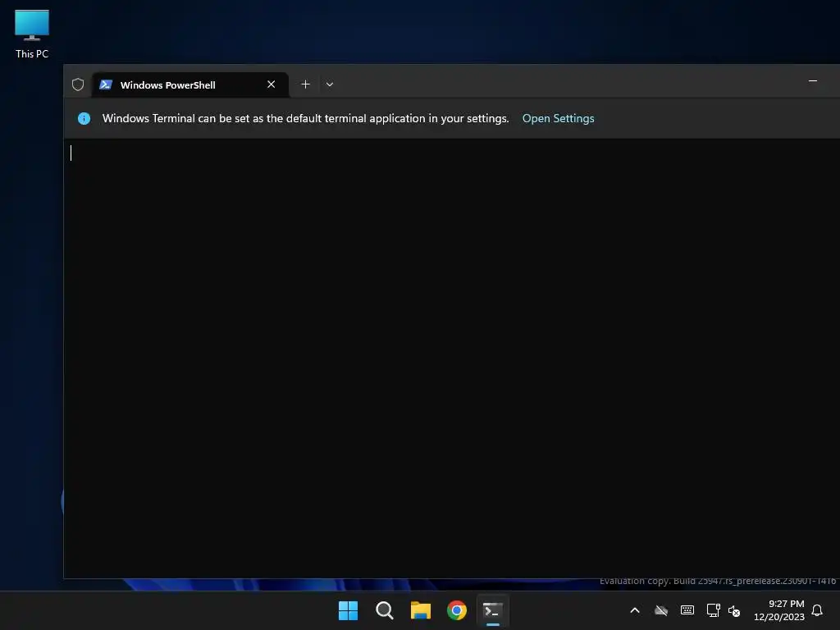Show hidden system tray icons
This screenshot has width=840, height=630.
[x=635, y=610]
